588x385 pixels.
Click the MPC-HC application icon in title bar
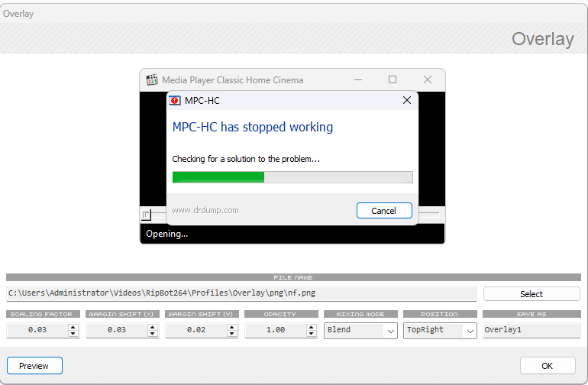(x=152, y=79)
